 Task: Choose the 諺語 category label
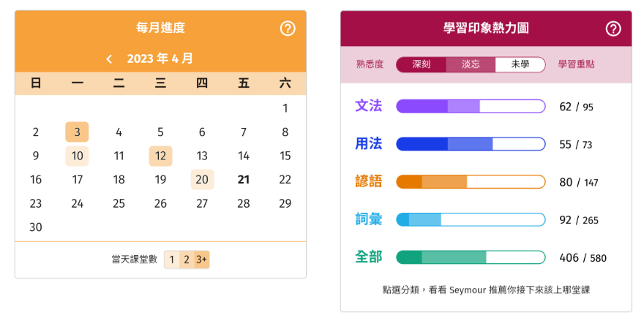point(368,181)
